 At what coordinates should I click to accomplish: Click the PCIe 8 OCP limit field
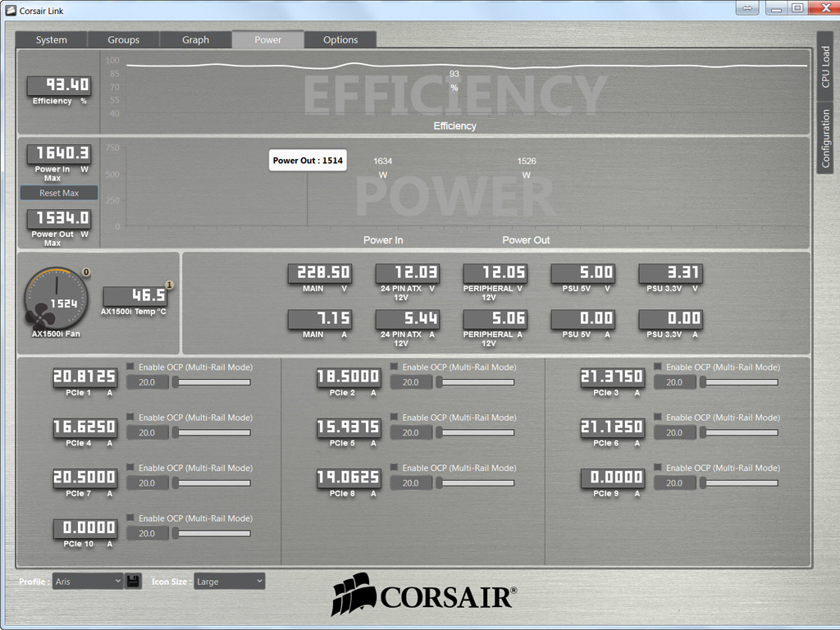tap(411, 483)
